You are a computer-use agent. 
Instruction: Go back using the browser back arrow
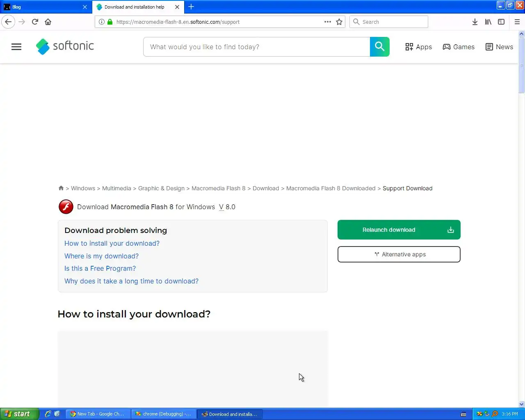(x=8, y=22)
